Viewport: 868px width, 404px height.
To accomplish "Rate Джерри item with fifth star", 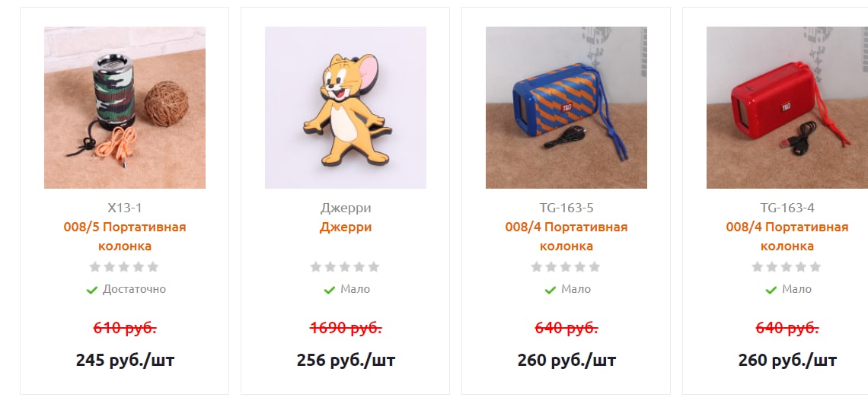I will tap(374, 267).
